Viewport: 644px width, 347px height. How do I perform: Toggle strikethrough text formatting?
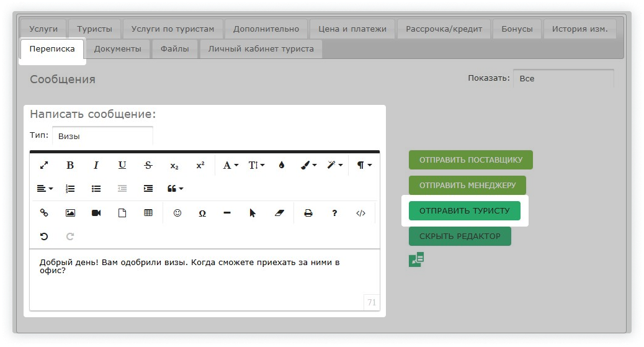[148, 165]
